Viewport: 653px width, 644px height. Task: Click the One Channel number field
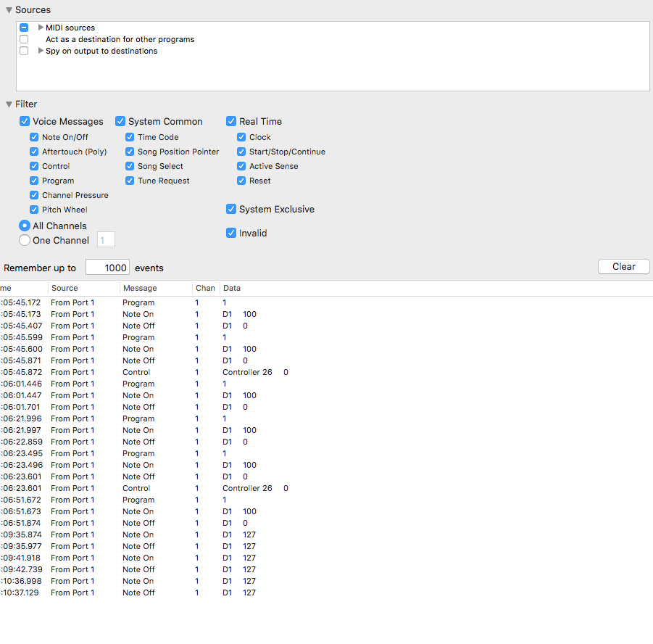(x=107, y=239)
